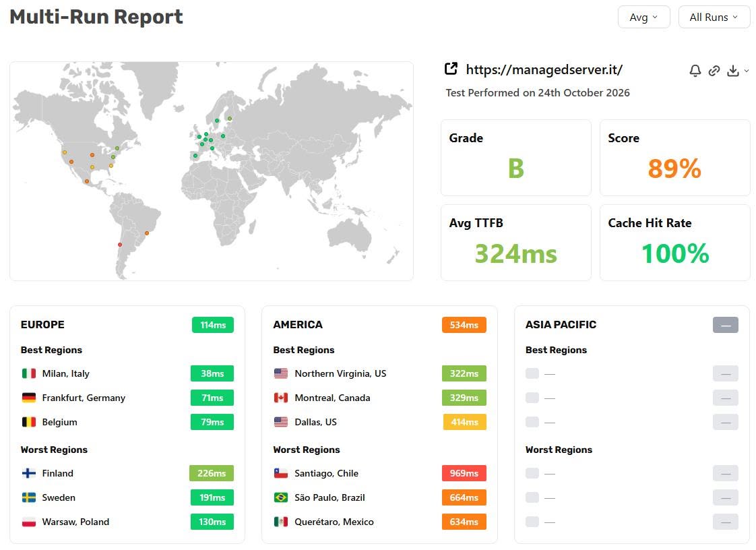Click the 114ms Europe average badge
Viewport: 756px width, 550px height.
click(213, 325)
